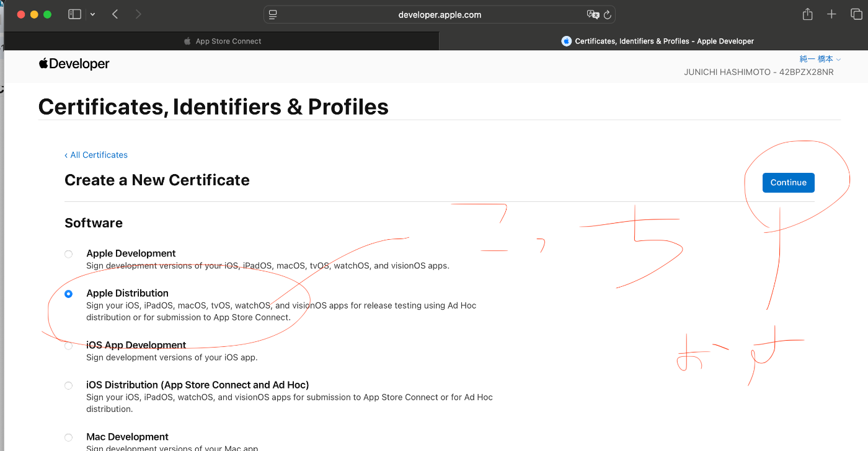Open the sidebar options dropdown arrow
Image resolution: width=868 pixels, height=451 pixels.
(x=92, y=14)
